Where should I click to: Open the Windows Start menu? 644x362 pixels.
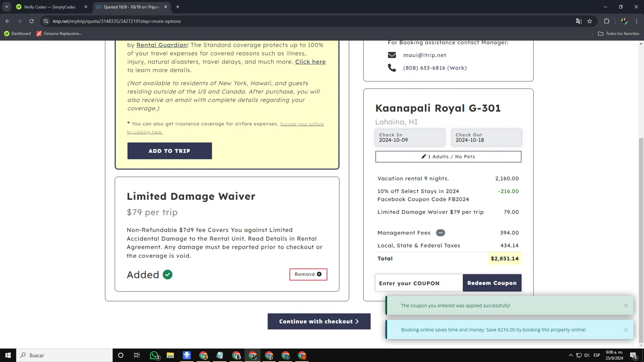8,355
